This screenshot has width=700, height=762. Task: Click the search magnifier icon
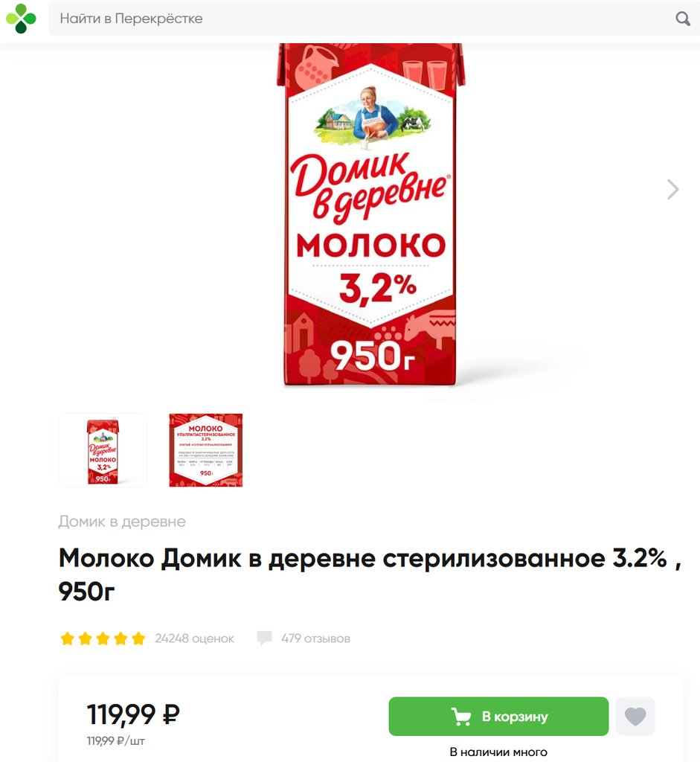[x=682, y=19]
